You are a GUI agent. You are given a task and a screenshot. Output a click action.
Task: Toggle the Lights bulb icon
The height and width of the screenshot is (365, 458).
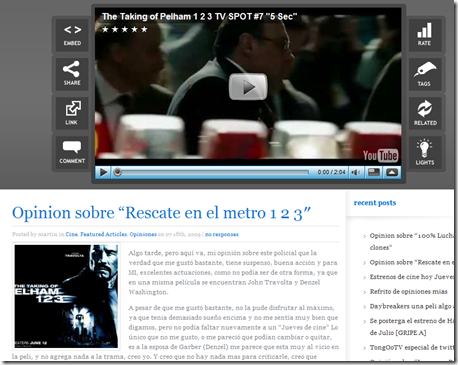point(425,152)
